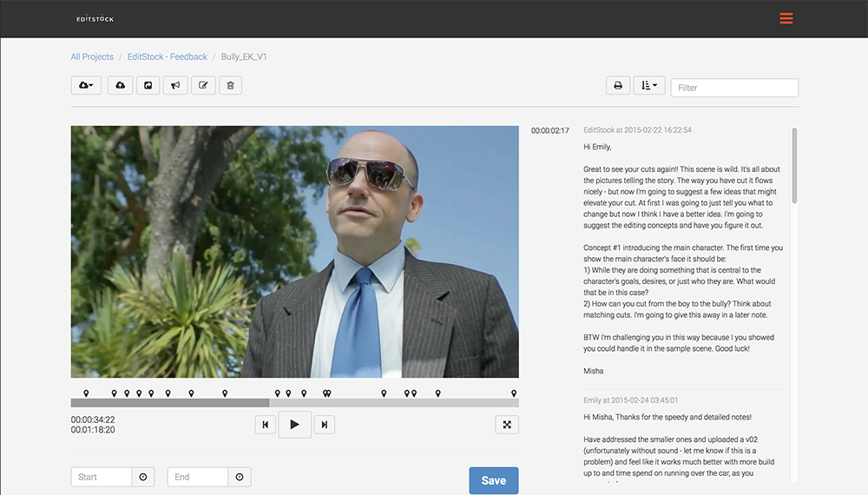Click the edit pencil icon

pos(202,85)
